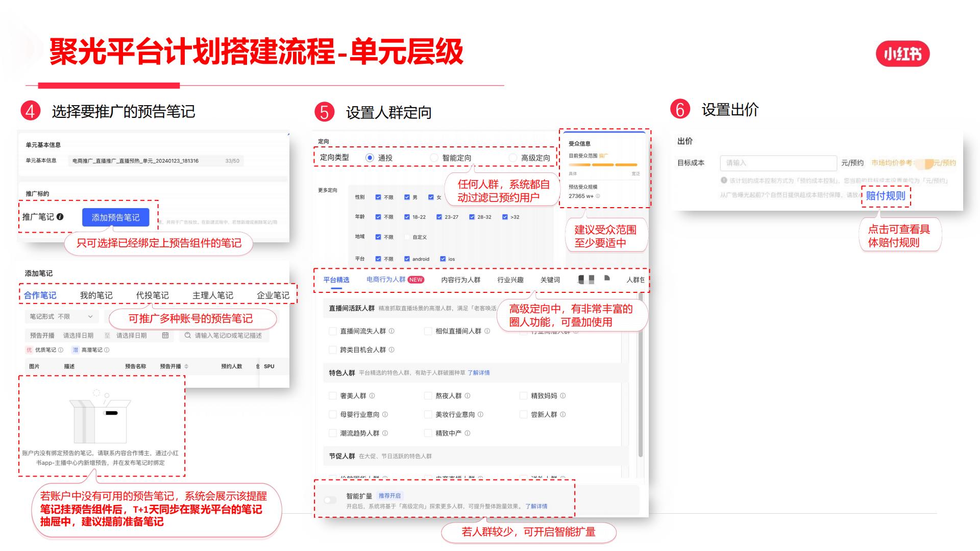This screenshot has height=551, width=980.
Task: Click info icon beside 熬夜人群
Action: (x=468, y=396)
